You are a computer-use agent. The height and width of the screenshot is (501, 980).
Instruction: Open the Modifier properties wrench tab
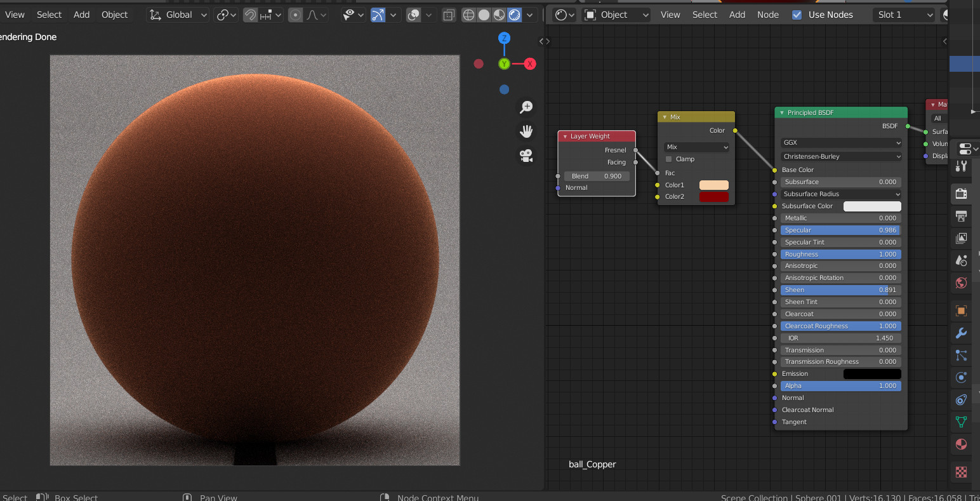coord(961,333)
